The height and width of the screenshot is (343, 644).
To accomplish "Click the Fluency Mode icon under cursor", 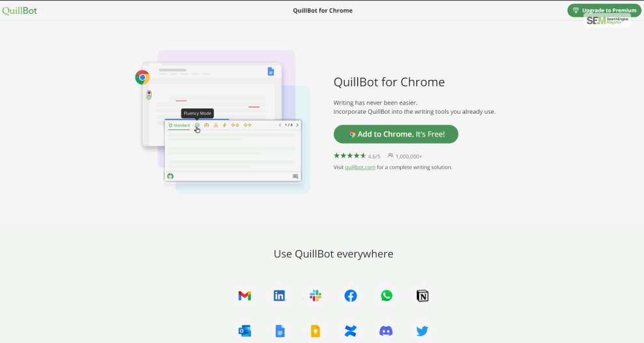I will [197, 125].
